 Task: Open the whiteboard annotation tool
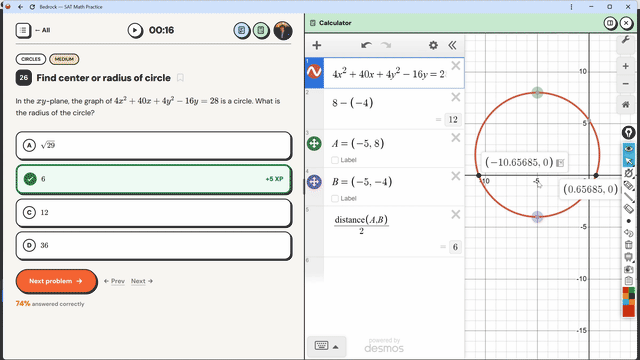[x=629, y=257]
